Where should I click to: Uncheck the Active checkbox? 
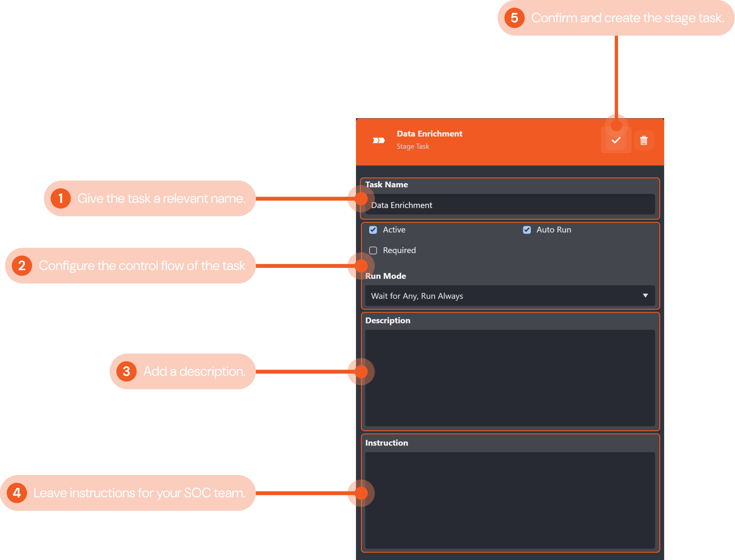coord(373,230)
